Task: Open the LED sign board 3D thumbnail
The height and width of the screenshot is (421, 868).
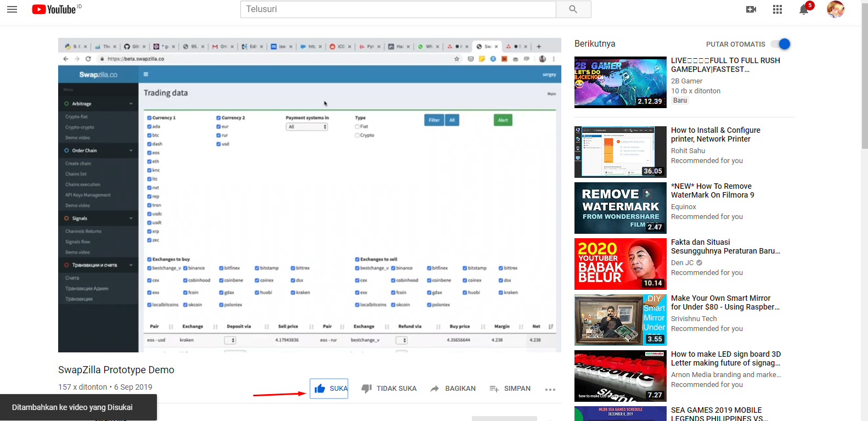Action: (x=621, y=376)
